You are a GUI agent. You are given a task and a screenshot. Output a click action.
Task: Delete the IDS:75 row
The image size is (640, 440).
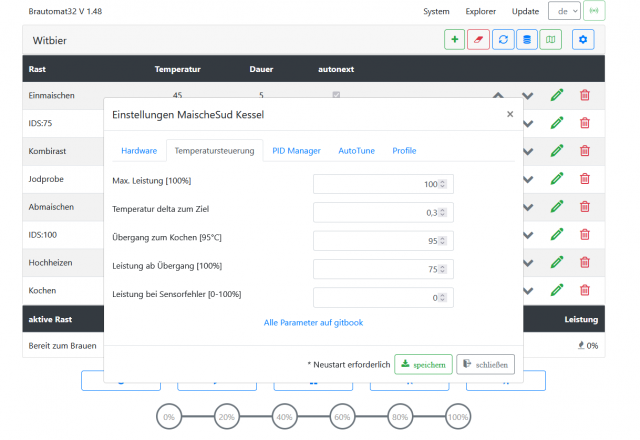click(x=584, y=123)
